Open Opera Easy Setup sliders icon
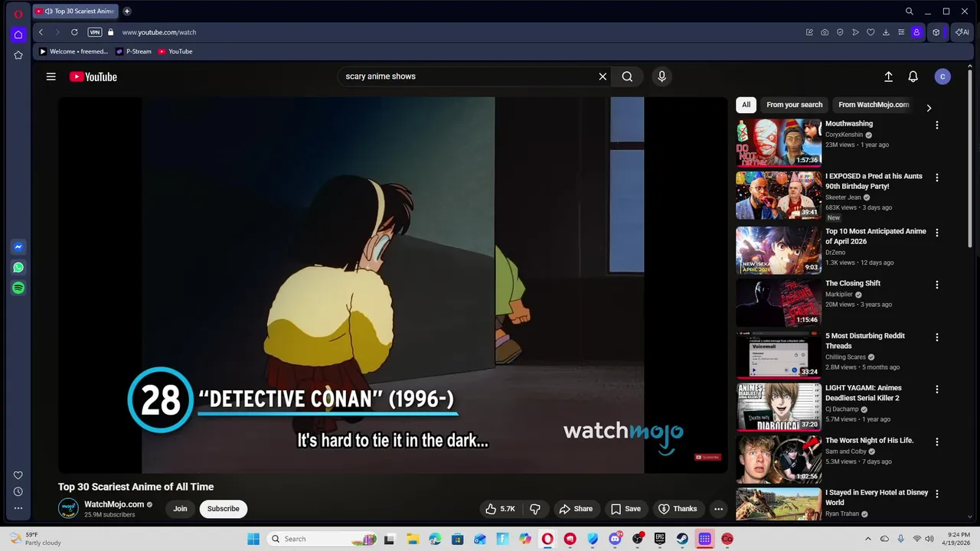The image size is (980, 551). [901, 32]
